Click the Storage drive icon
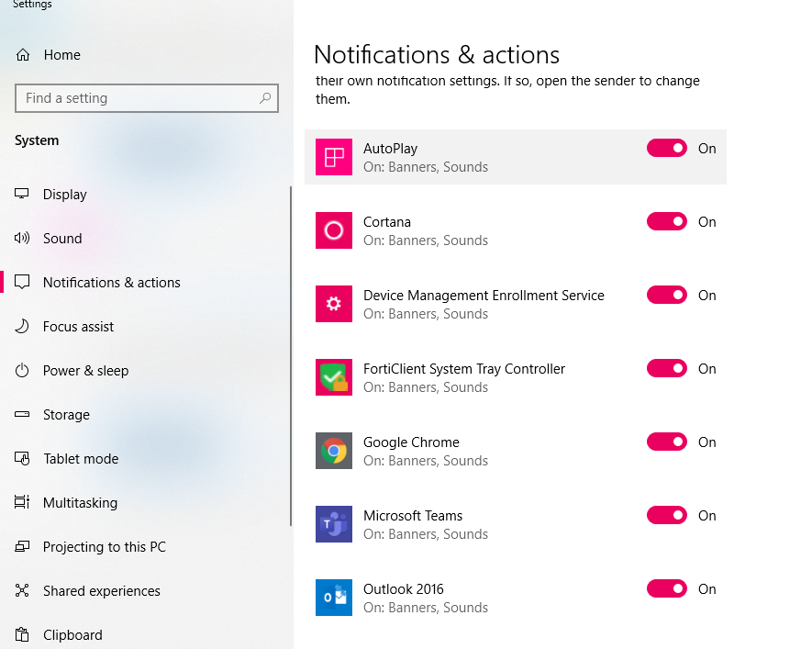The width and height of the screenshot is (812, 649). point(22,414)
